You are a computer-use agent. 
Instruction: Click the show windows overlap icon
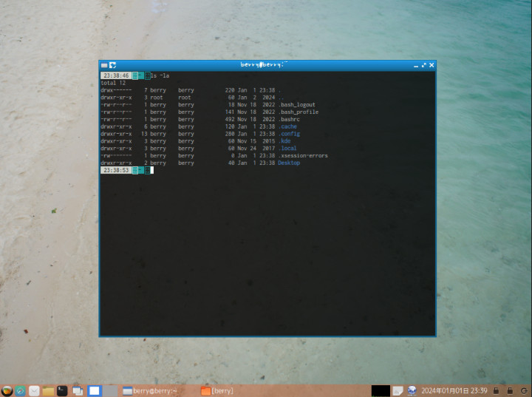(x=78, y=391)
